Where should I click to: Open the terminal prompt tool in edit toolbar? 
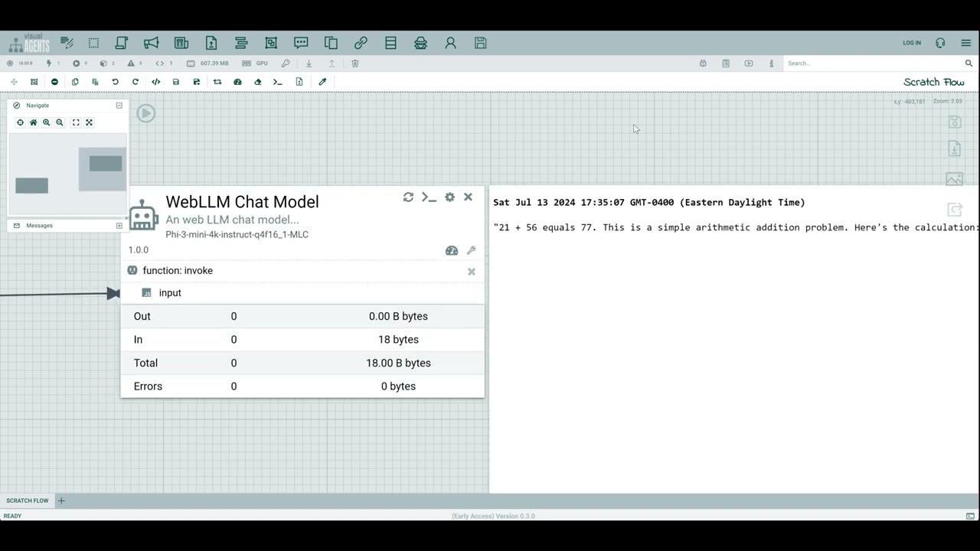click(x=278, y=82)
